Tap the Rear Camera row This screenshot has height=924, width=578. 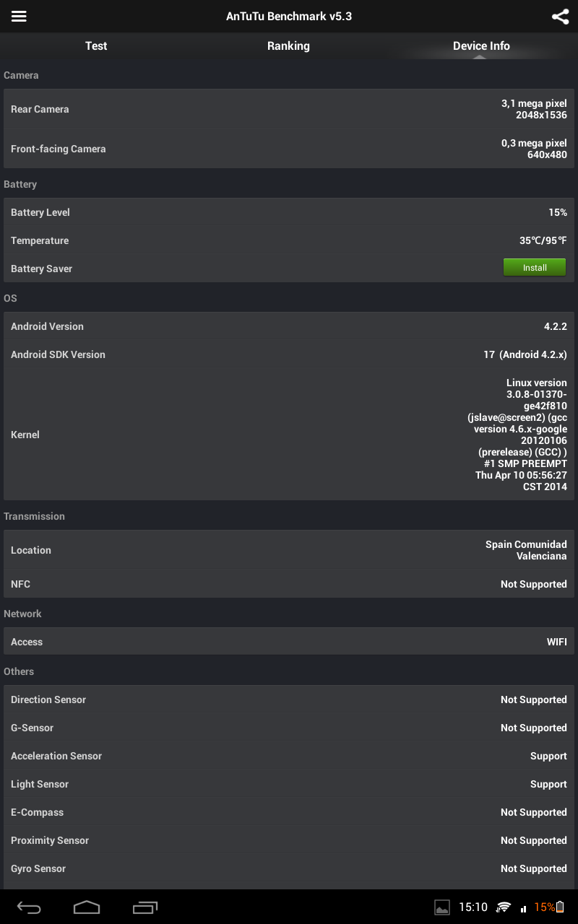click(289, 109)
